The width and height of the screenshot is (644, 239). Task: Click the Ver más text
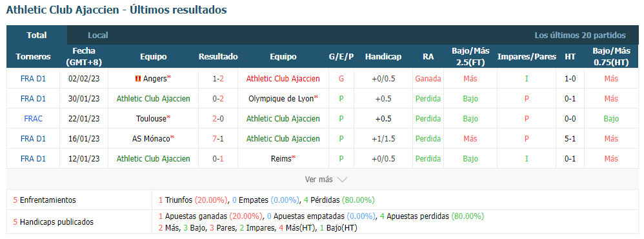[x=319, y=180]
